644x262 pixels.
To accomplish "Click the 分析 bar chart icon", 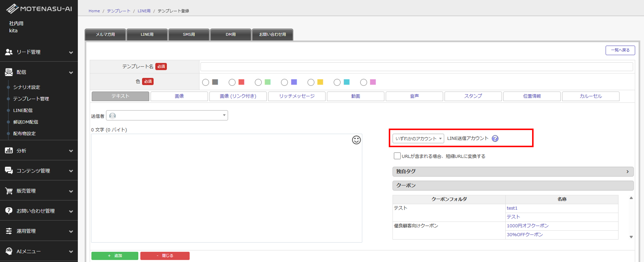I will click(x=9, y=150).
